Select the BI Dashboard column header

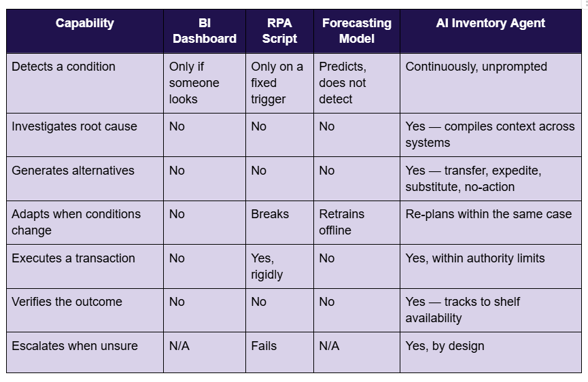tap(205, 31)
